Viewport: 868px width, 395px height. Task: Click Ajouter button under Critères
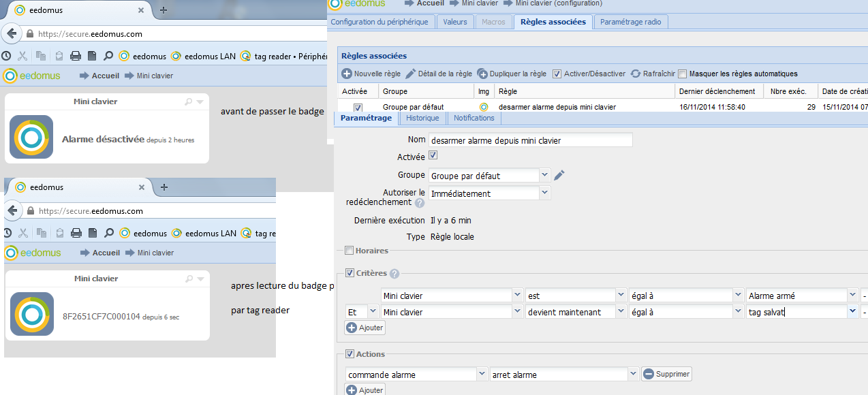pyautogui.click(x=365, y=328)
